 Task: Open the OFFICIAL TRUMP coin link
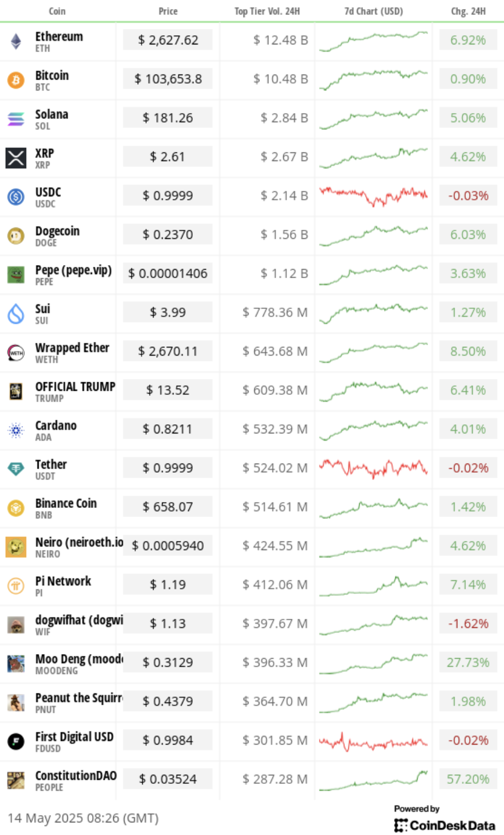[75, 387]
